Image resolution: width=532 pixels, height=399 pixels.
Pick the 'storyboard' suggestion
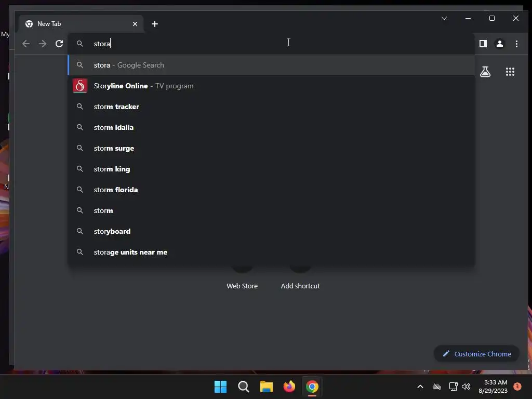pos(271,231)
